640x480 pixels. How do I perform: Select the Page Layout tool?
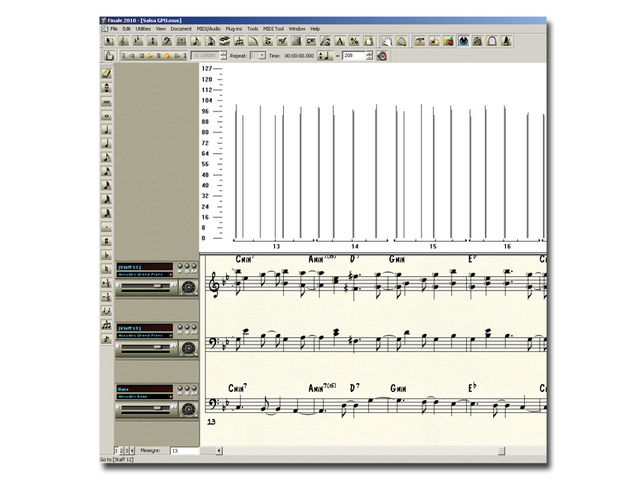tap(369, 41)
